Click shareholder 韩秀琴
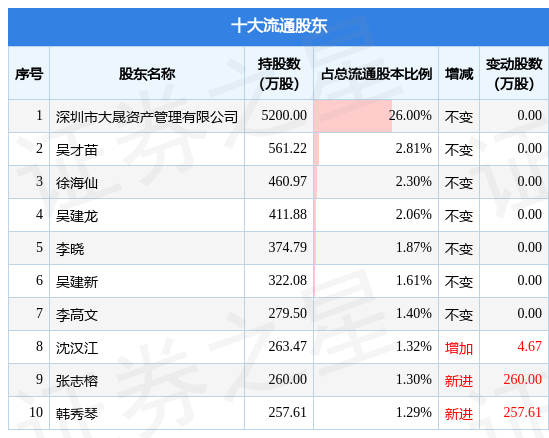The width and height of the screenshot is (549, 438). click(x=77, y=414)
